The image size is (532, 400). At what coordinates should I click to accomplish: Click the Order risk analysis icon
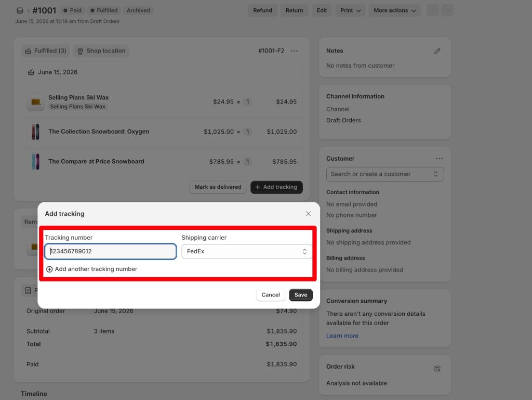click(x=437, y=369)
